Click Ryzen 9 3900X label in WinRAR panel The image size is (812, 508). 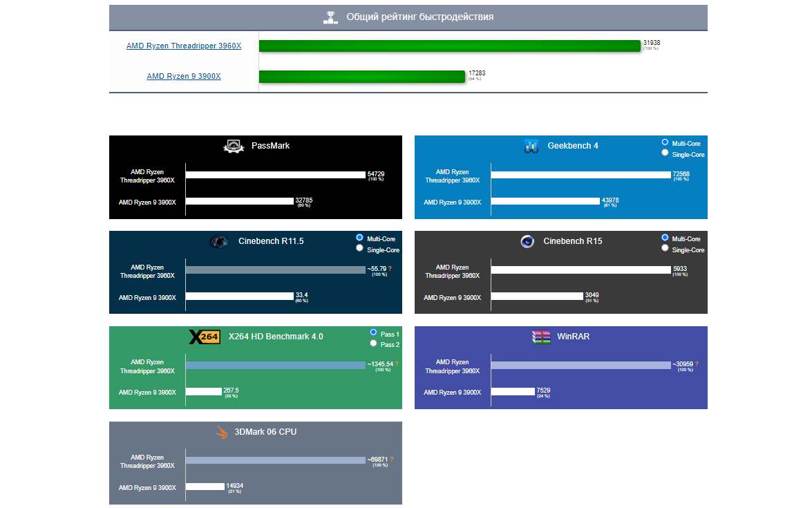coord(452,393)
